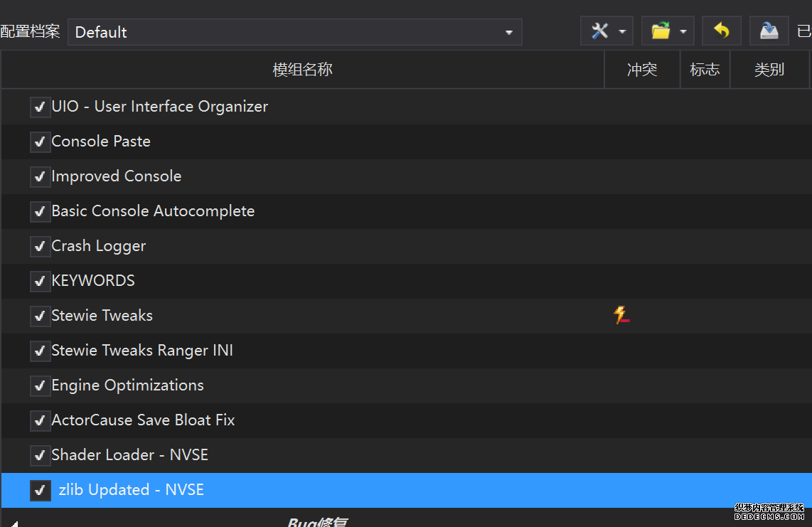Viewport: 812px width, 527px height.
Task: Click the wrench and screwdriver tools icon
Action: (601, 31)
